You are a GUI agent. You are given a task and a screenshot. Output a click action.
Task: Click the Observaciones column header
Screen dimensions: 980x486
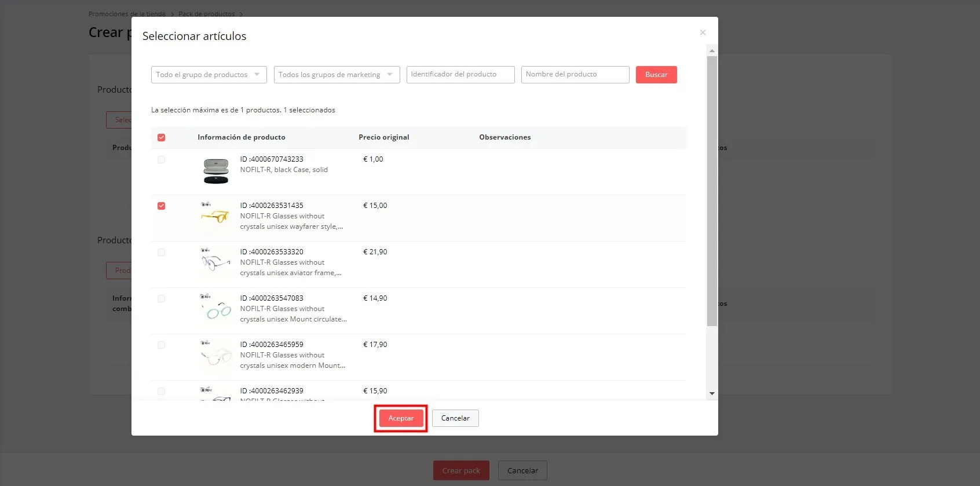pyautogui.click(x=505, y=137)
